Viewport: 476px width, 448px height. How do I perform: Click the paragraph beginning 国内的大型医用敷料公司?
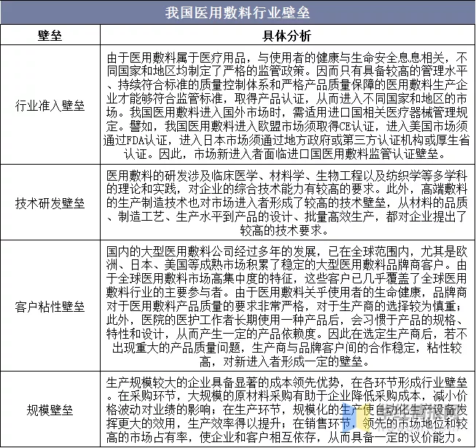[286, 307]
